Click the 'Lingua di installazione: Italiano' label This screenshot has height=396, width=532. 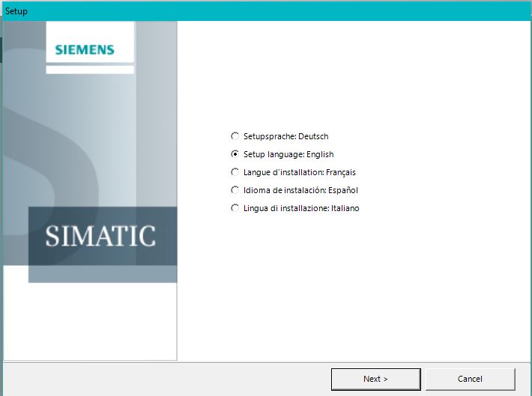(x=301, y=208)
